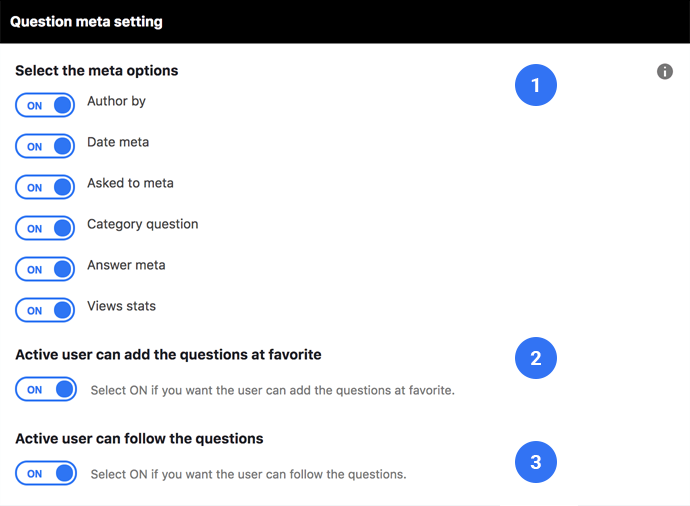Click the Category question label
The height and width of the screenshot is (506, 690).
point(143,224)
